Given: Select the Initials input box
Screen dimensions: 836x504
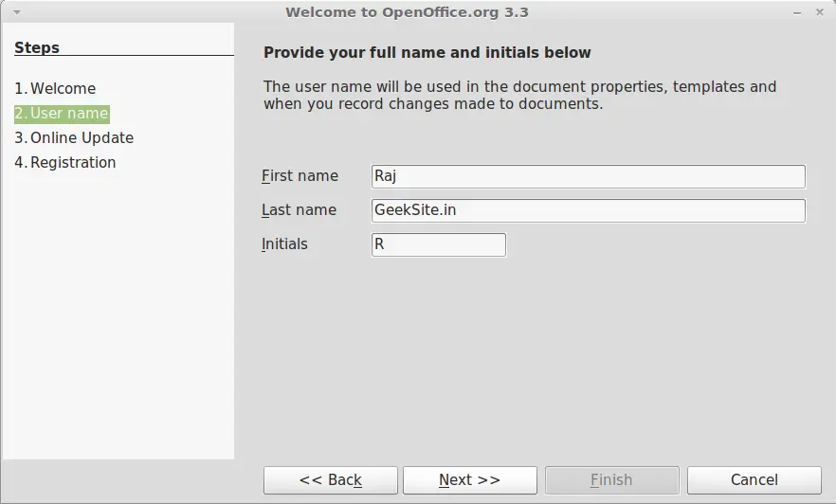Looking at the screenshot, I should [438, 244].
